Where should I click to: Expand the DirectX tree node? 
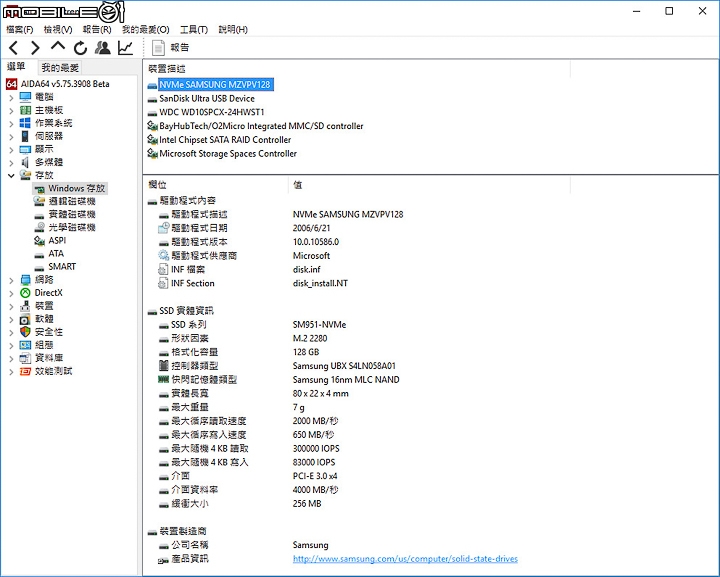pyautogui.click(x=11, y=293)
